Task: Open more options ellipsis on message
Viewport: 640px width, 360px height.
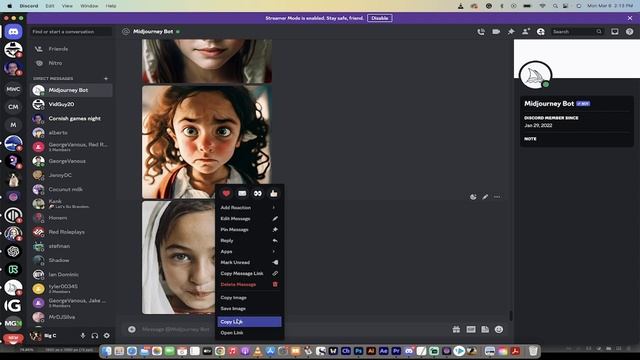Action: [x=497, y=197]
